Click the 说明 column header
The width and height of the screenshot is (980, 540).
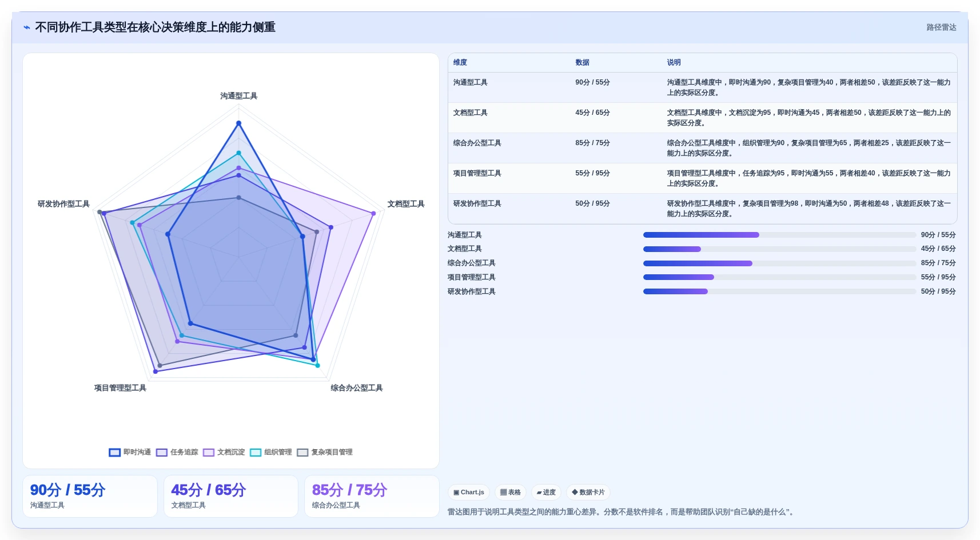click(x=674, y=62)
